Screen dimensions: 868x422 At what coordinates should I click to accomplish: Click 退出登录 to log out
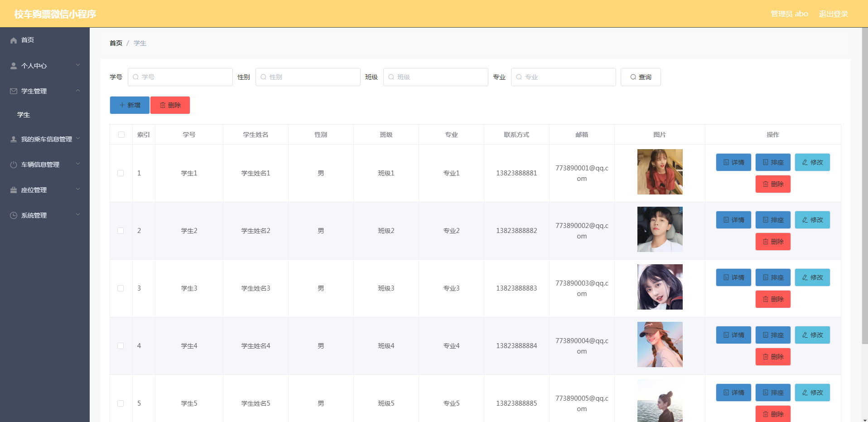(833, 14)
